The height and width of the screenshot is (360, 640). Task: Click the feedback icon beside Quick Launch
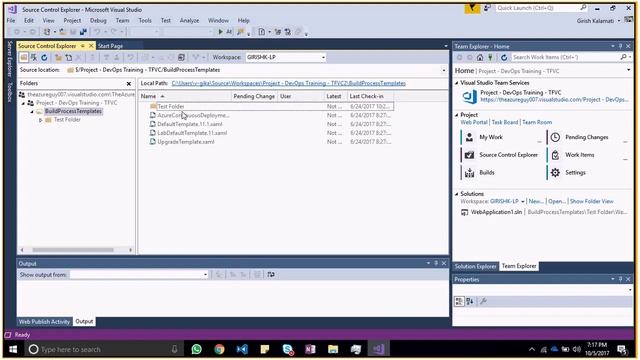[x=487, y=8]
